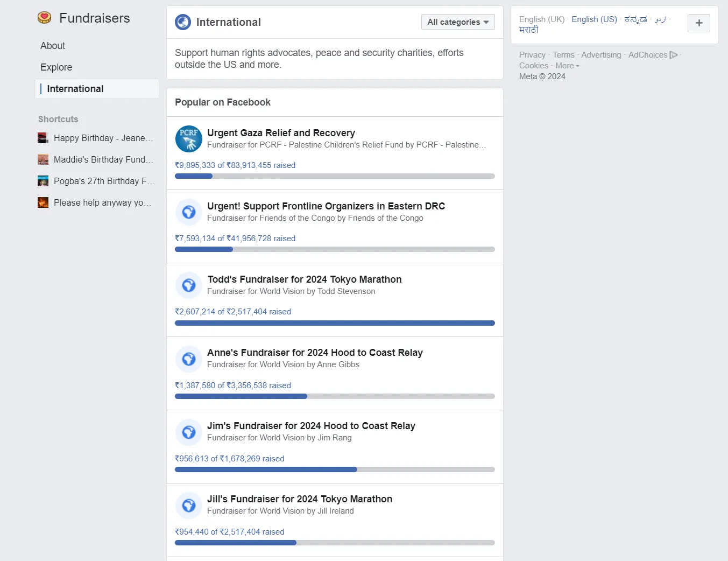
Task: Click '₹956,613 of ₹1,678,269 raised' text
Action: [230, 459]
